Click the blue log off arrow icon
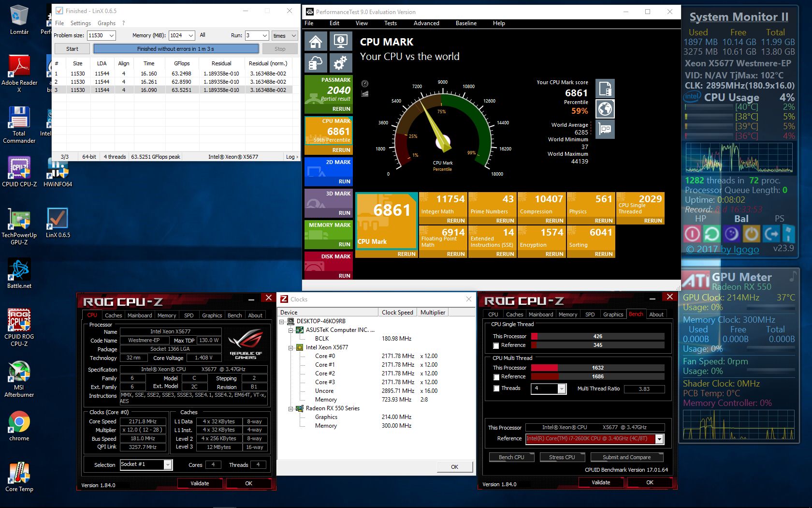812x508 pixels. pos(771,234)
